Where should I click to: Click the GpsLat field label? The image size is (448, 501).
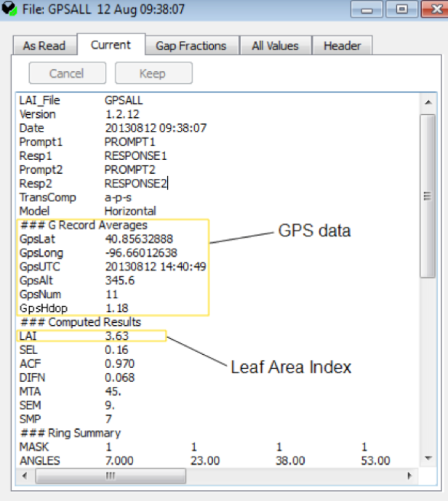(x=37, y=239)
